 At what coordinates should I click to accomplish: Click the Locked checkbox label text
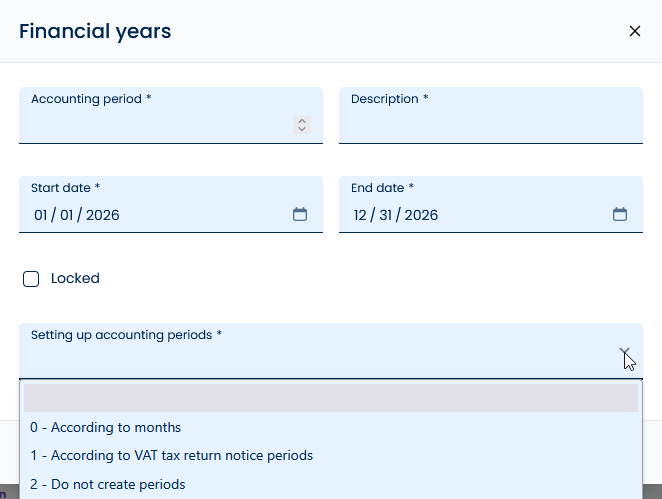point(75,278)
